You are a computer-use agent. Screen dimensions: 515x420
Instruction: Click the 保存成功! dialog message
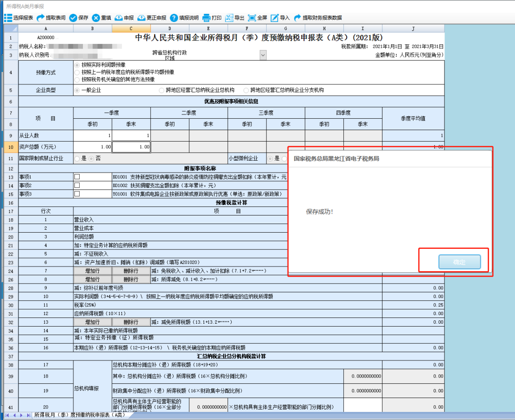coord(319,212)
